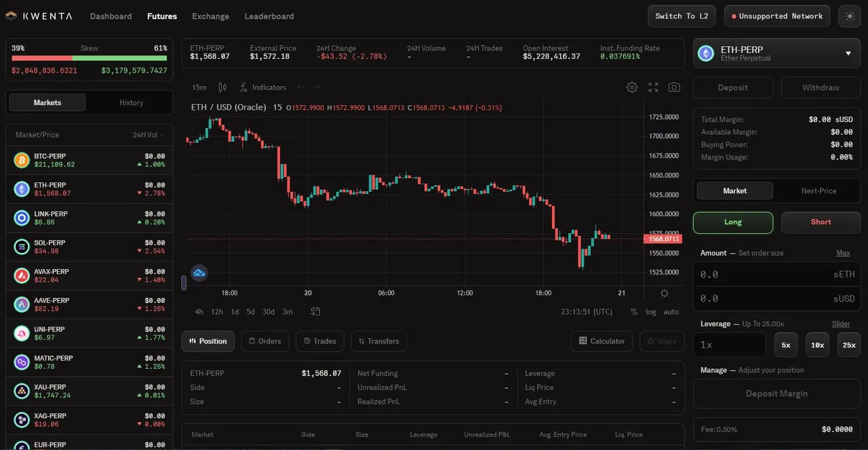Open the candlestick chart style selector
Viewport: 868px width, 450px height.
pos(222,87)
